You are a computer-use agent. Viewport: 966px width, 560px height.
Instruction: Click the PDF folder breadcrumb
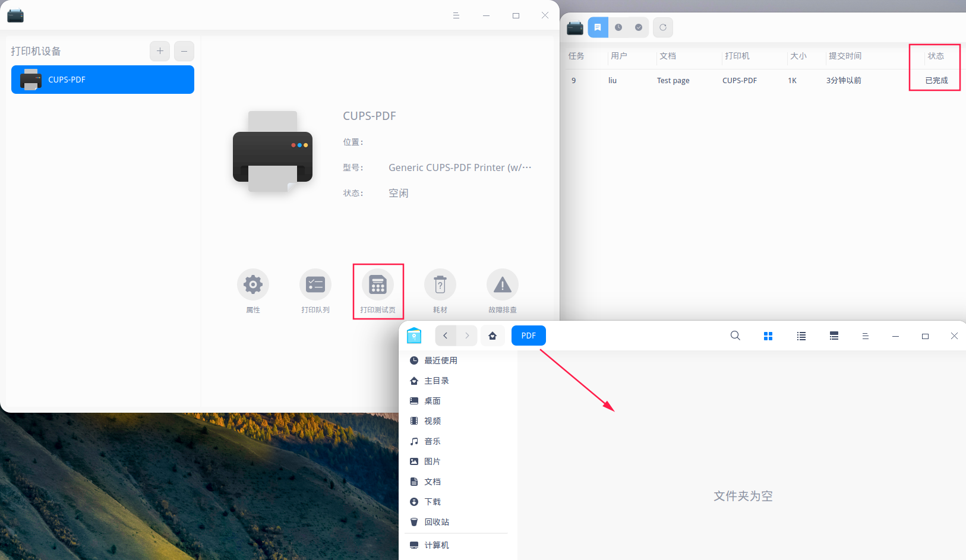tap(529, 336)
